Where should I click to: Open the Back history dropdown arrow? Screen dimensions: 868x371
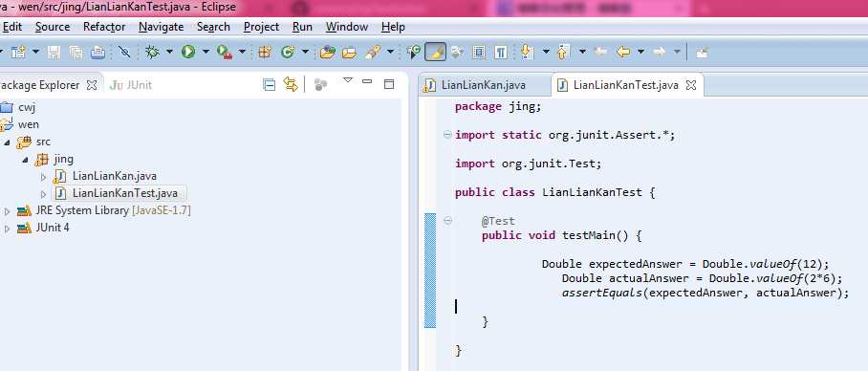(640, 52)
